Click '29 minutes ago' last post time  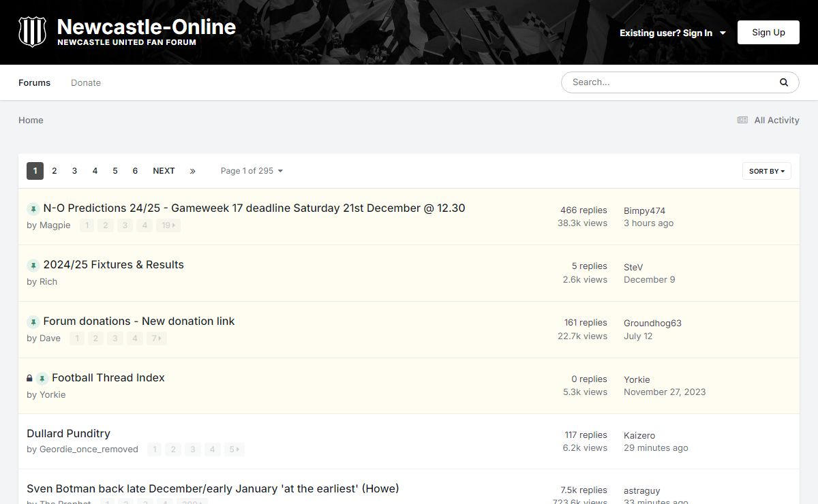point(656,448)
